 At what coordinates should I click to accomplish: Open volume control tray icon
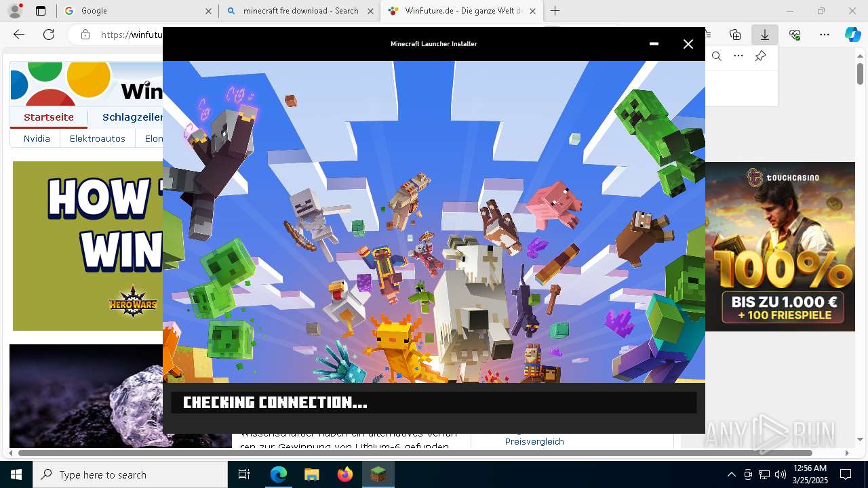780,474
